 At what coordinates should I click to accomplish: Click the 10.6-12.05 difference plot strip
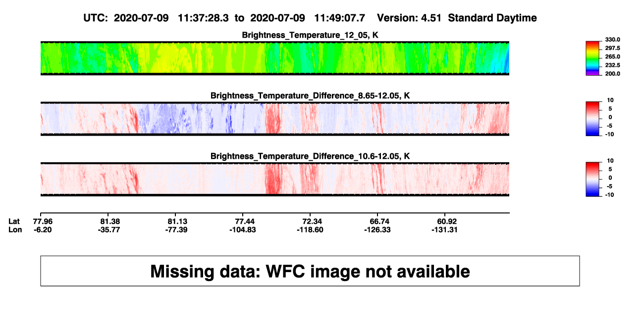(x=275, y=179)
